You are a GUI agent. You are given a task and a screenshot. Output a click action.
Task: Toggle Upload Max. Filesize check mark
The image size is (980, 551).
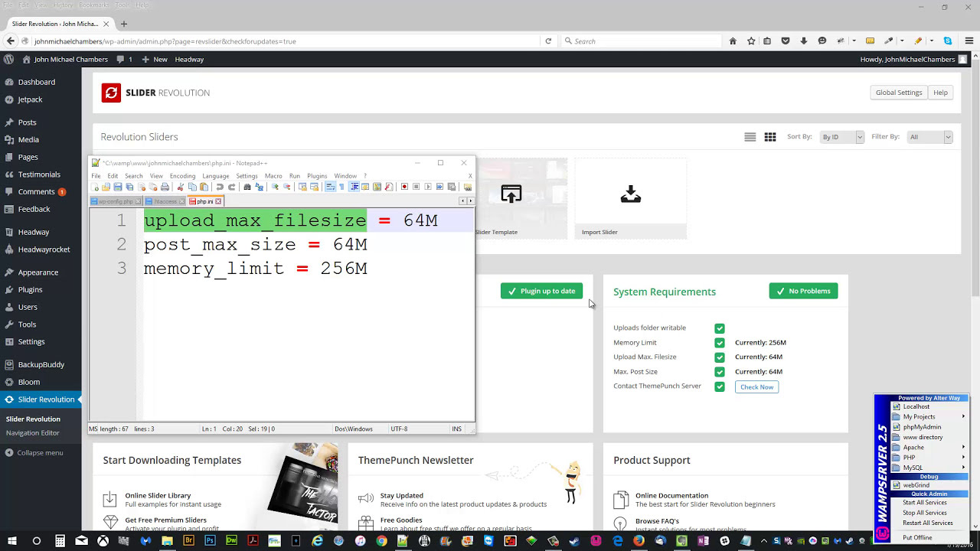click(x=720, y=357)
